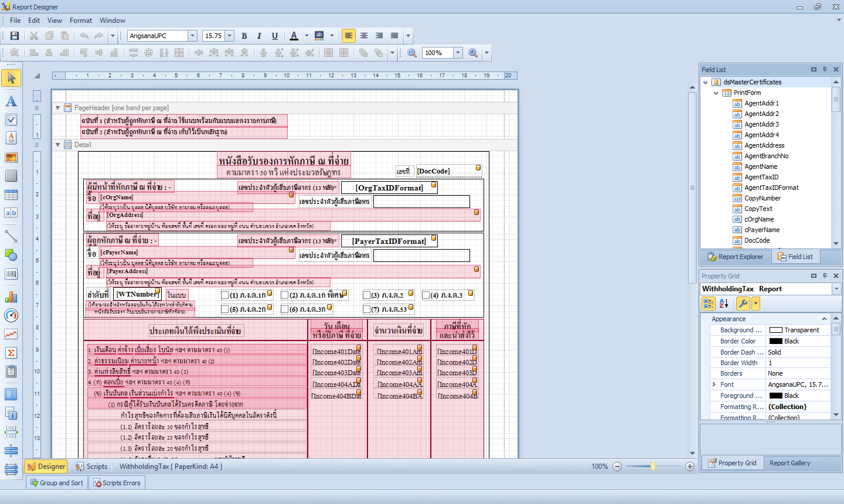
Task: Center align text
Action: [364, 36]
